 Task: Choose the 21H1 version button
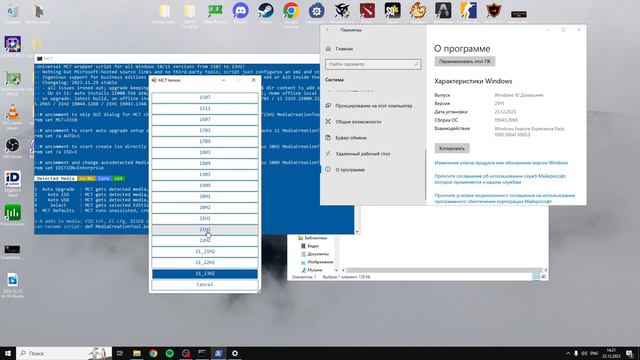pos(205,219)
